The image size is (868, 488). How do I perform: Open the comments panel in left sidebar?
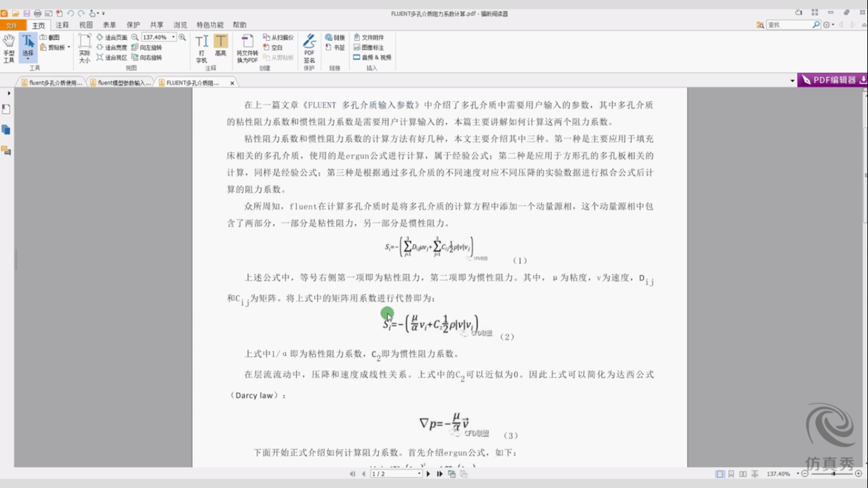[6, 151]
